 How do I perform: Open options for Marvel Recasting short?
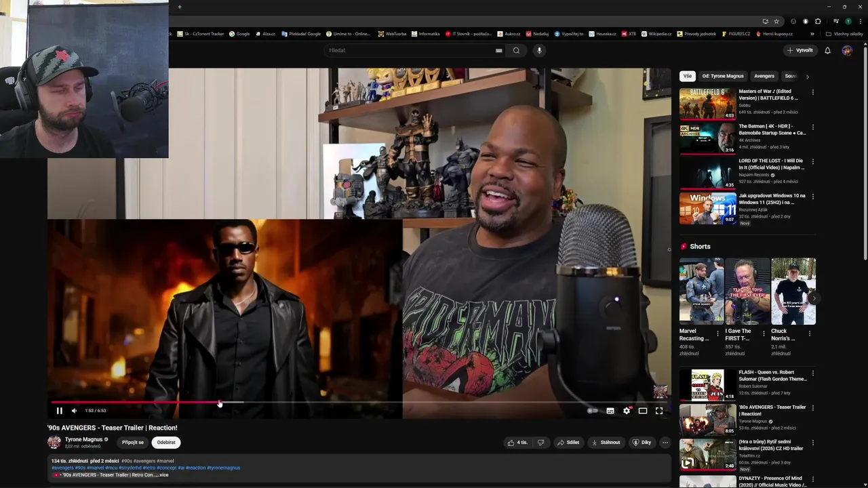(717, 333)
